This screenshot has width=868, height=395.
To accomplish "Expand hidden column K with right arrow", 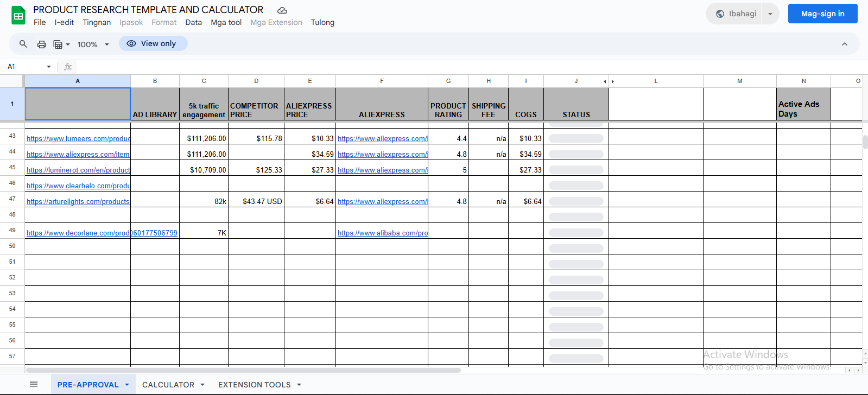I will click(613, 81).
